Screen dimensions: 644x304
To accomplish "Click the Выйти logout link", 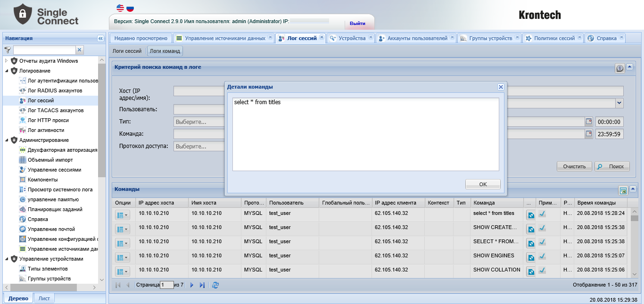I will coord(357,23).
